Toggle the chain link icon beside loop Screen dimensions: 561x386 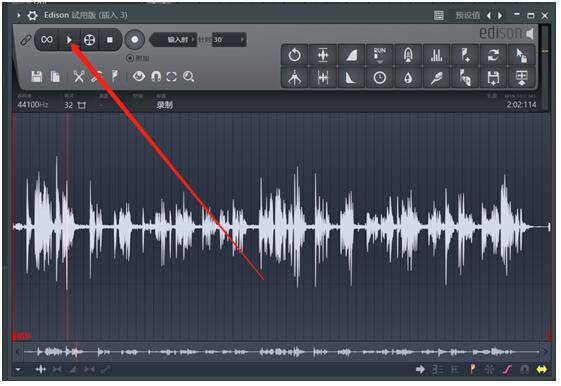click(25, 40)
